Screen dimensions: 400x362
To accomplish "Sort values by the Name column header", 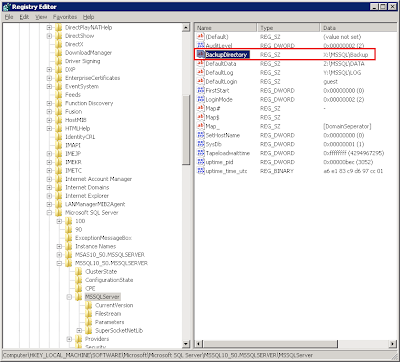I will [226, 28].
